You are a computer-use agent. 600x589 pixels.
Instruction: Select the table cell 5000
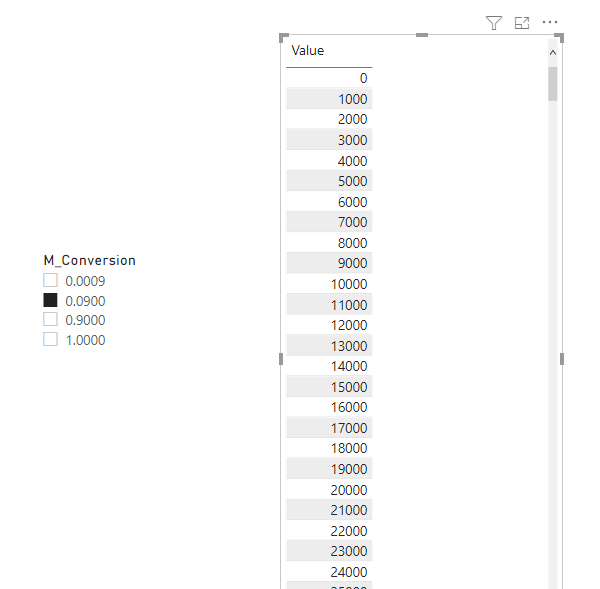[x=329, y=181]
